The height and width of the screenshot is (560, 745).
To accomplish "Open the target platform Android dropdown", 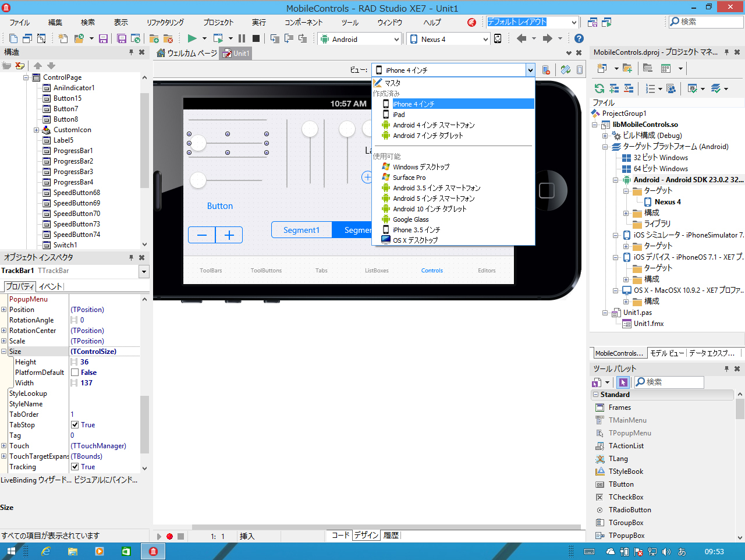I will coord(397,39).
